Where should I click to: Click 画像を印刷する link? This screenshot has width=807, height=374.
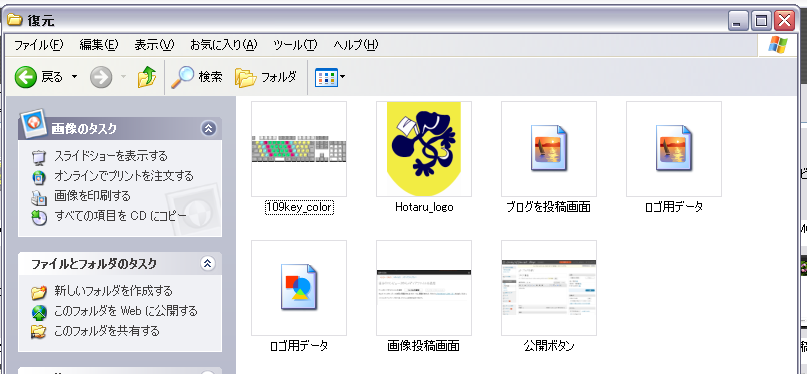point(93,196)
